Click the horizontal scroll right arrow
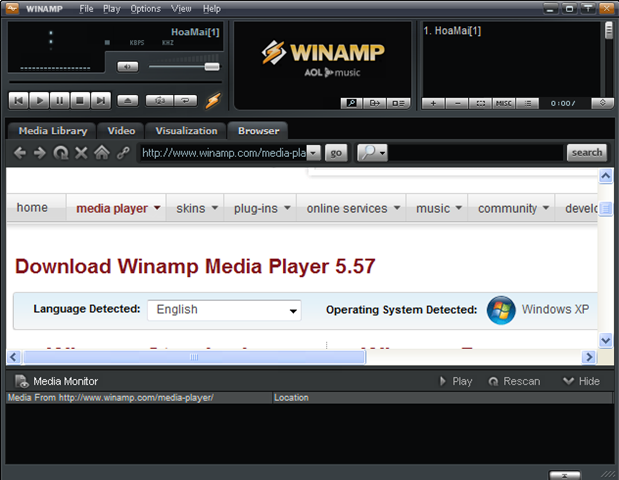The height and width of the screenshot is (480, 619). pyautogui.click(x=589, y=357)
